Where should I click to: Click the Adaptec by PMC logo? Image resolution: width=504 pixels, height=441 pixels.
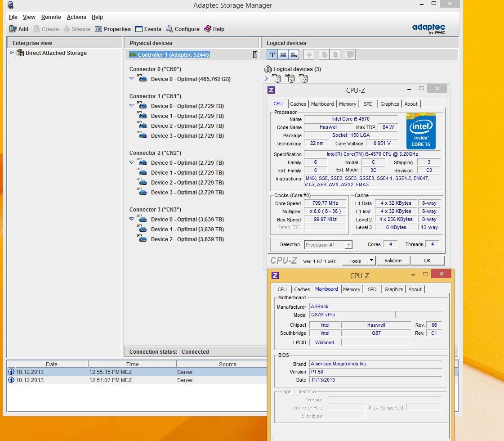pyautogui.click(x=429, y=28)
